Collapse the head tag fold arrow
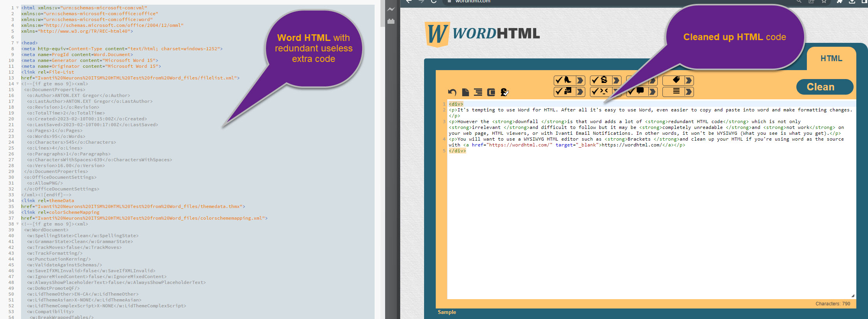 18,43
